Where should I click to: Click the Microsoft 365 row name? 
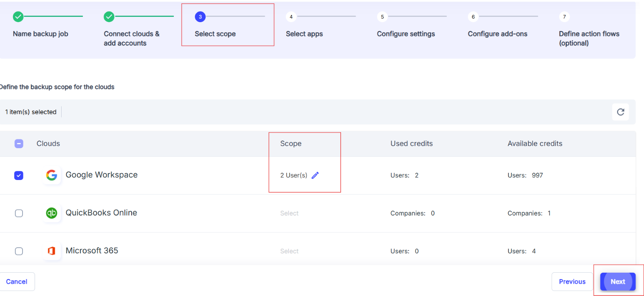click(92, 250)
